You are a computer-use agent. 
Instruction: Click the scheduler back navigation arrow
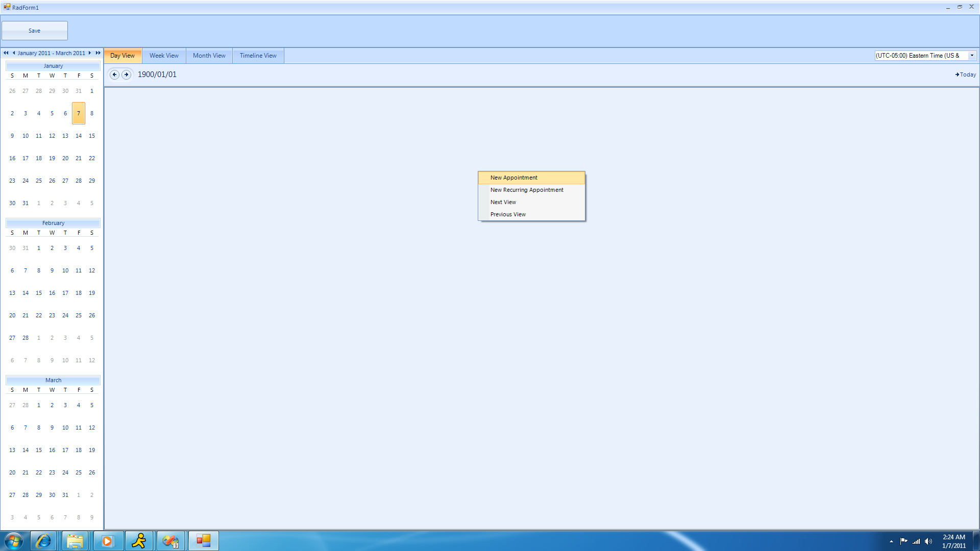pyautogui.click(x=114, y=74)
